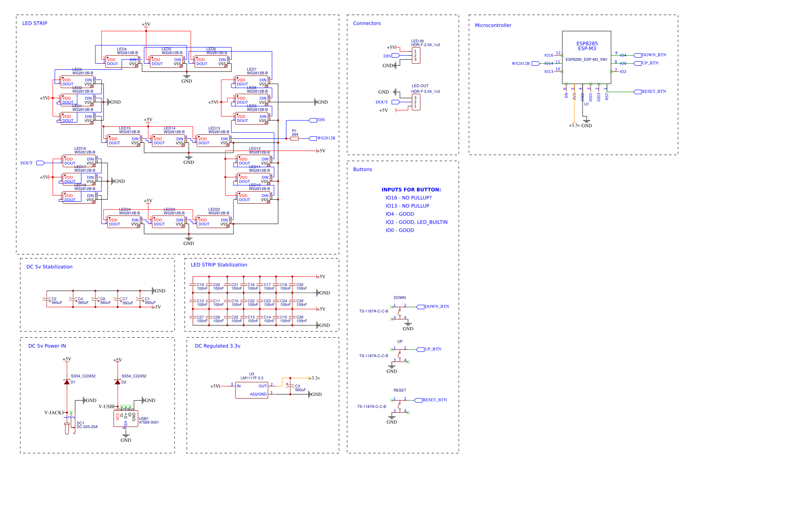Click the UP_BTN net port in Buttons section

429,349
